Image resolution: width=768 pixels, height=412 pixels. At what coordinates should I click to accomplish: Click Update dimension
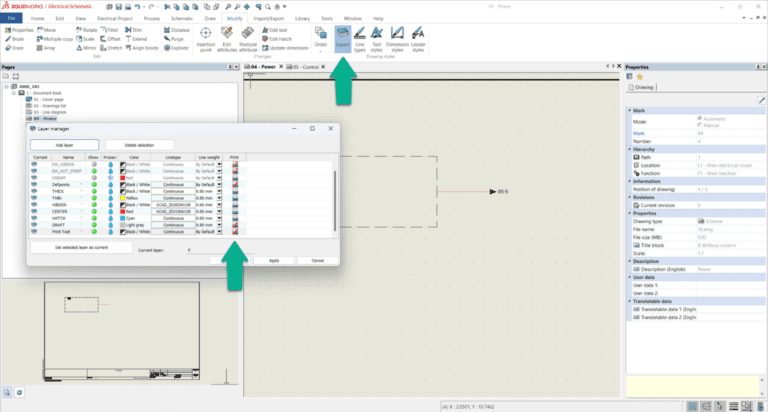[x=286, y=48]
